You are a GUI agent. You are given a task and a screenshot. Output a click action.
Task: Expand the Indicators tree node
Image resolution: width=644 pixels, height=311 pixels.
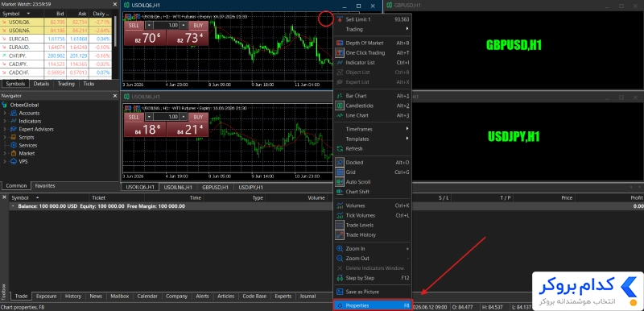pyautogui.click(x=5, y=121)
